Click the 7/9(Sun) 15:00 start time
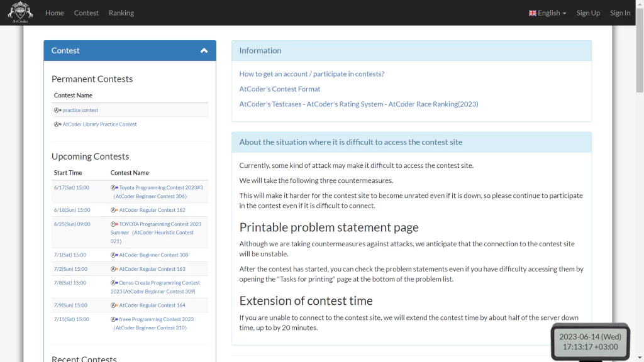The width and height of the screenshot is (644, 362). coord(70,305)
